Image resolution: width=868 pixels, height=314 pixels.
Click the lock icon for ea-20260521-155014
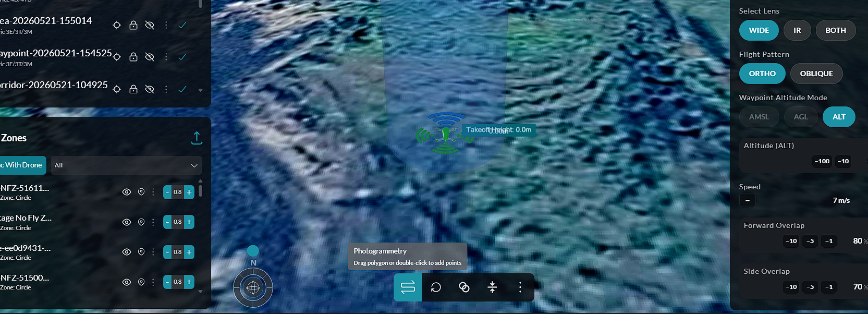[133, 25]
